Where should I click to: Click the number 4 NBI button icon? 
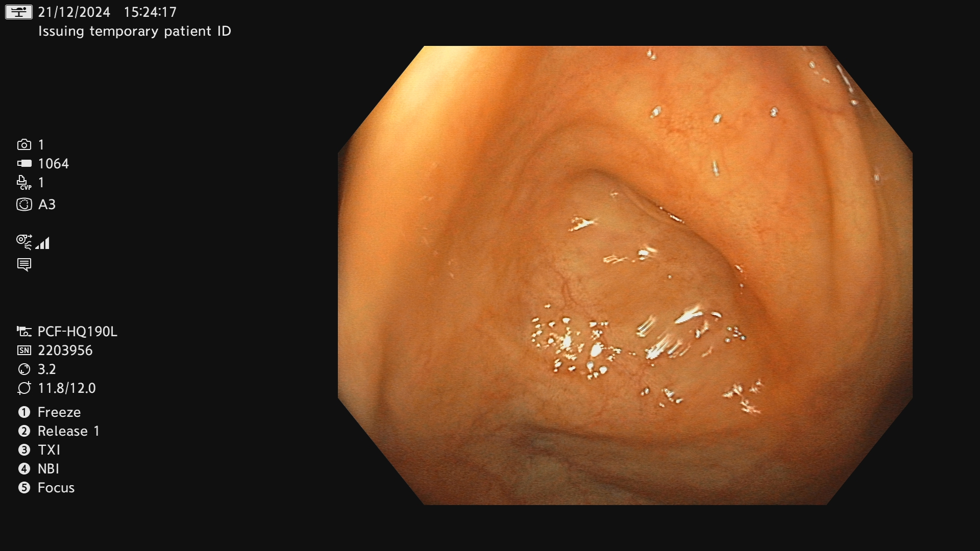pyautogui.click(x=24, y=469)
